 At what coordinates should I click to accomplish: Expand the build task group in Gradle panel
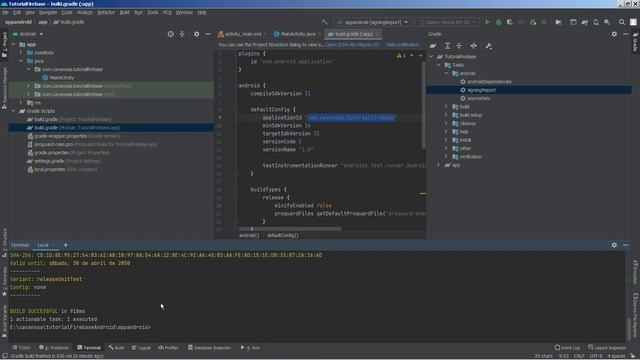[x=446, y=107]
